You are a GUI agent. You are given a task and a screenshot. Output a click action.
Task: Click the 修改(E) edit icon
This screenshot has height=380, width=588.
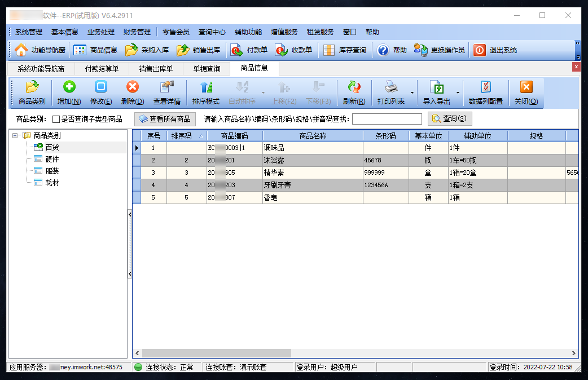100,87
